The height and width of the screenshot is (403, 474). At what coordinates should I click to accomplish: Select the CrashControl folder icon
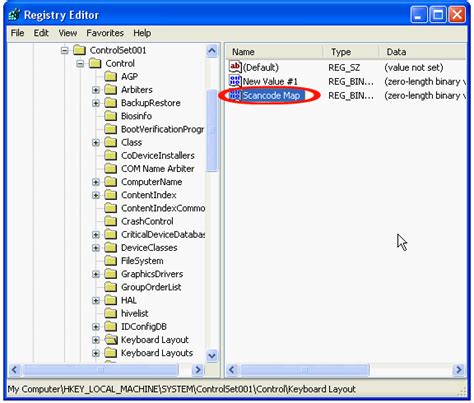point(111,221)
